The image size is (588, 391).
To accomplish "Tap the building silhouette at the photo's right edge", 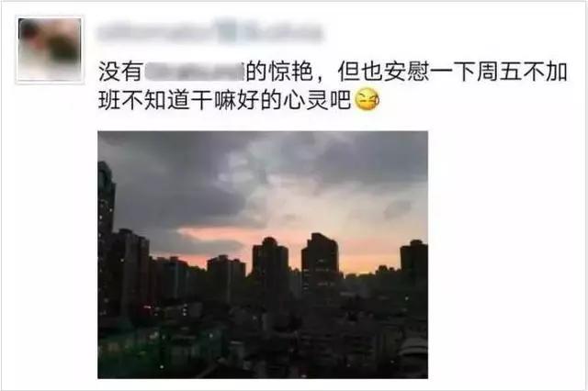I will coord(414,263).
